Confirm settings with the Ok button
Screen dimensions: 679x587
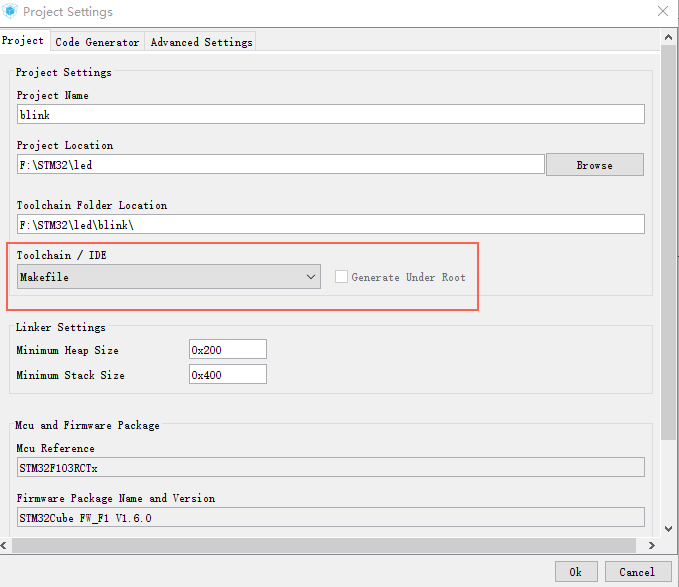[x=576, y=572]
